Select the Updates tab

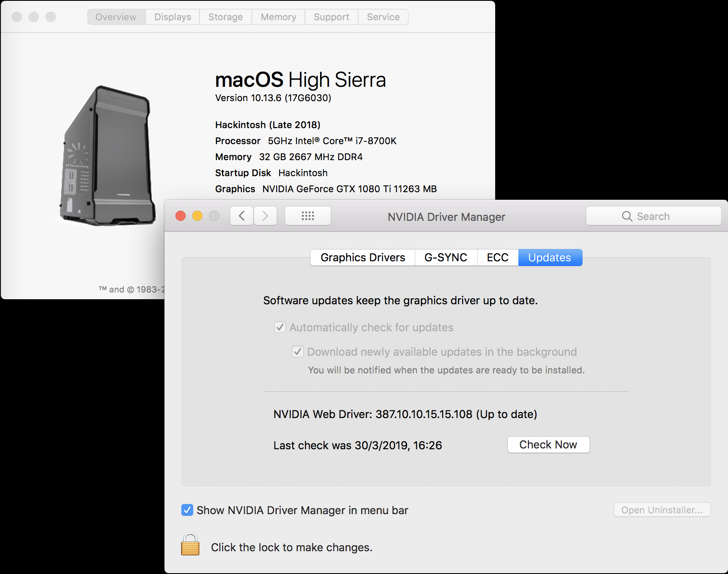(550, 257)
